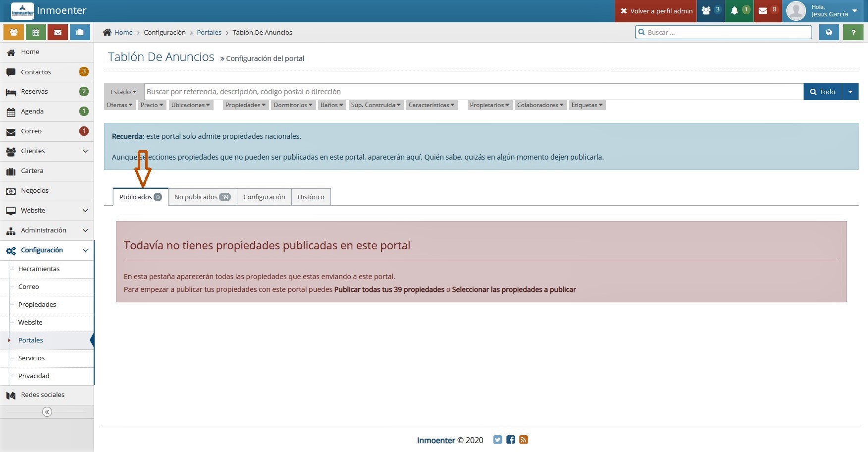Open the Colaboradores filter dropdown

click(540, 105)
